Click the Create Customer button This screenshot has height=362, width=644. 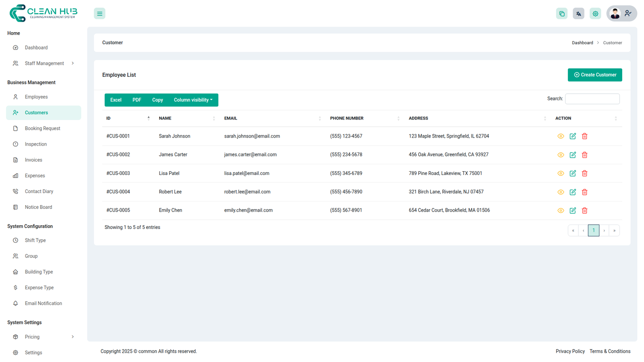tap(594, 75)
